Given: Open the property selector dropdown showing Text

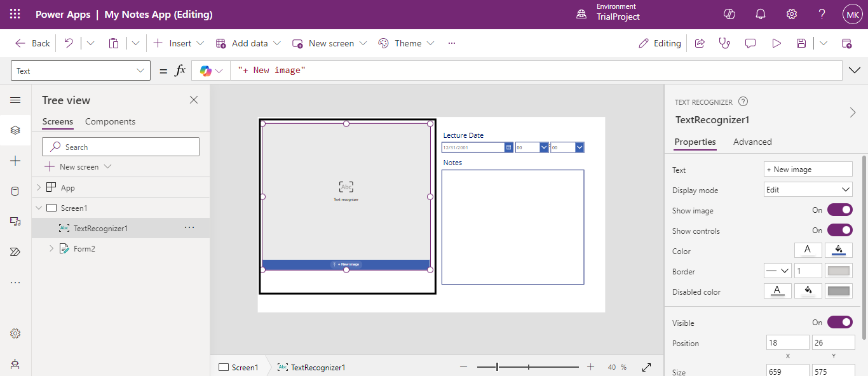Looking at the screenshot, I should pos(81,70).
